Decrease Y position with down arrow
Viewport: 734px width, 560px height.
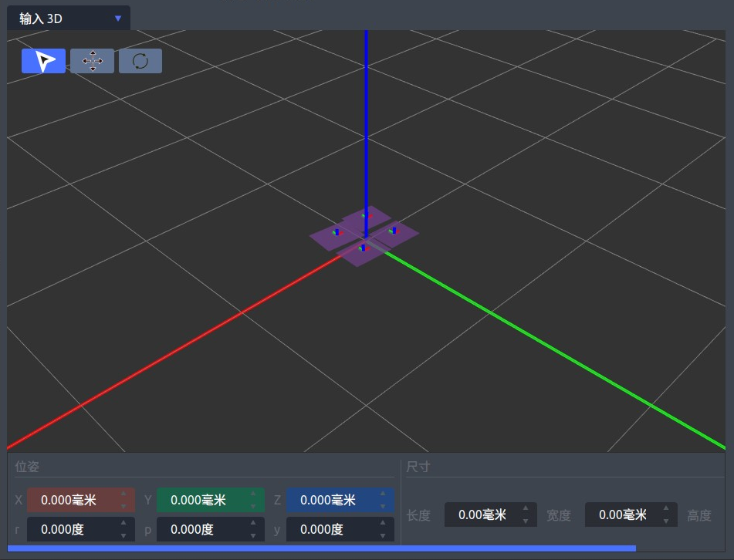click(253, 506)
